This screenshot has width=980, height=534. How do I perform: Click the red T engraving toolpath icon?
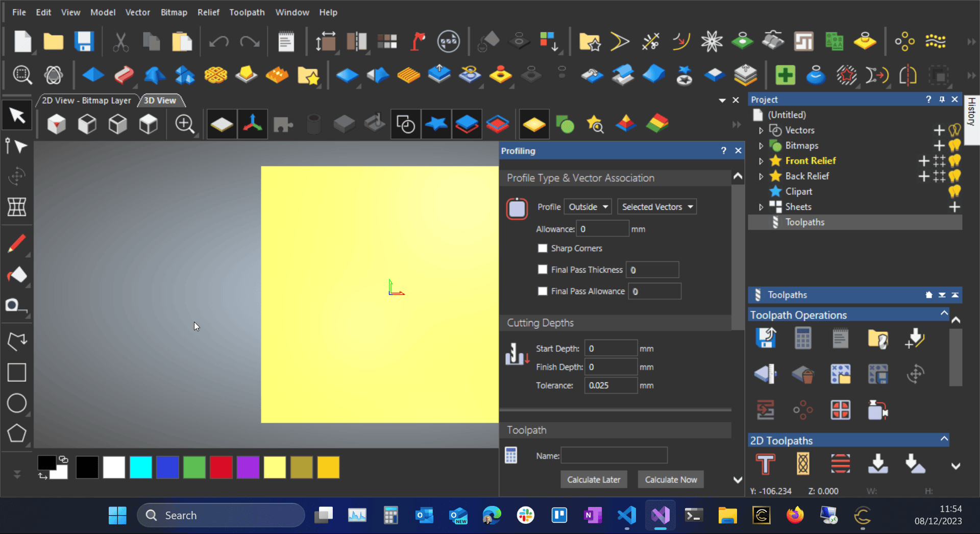766,464
